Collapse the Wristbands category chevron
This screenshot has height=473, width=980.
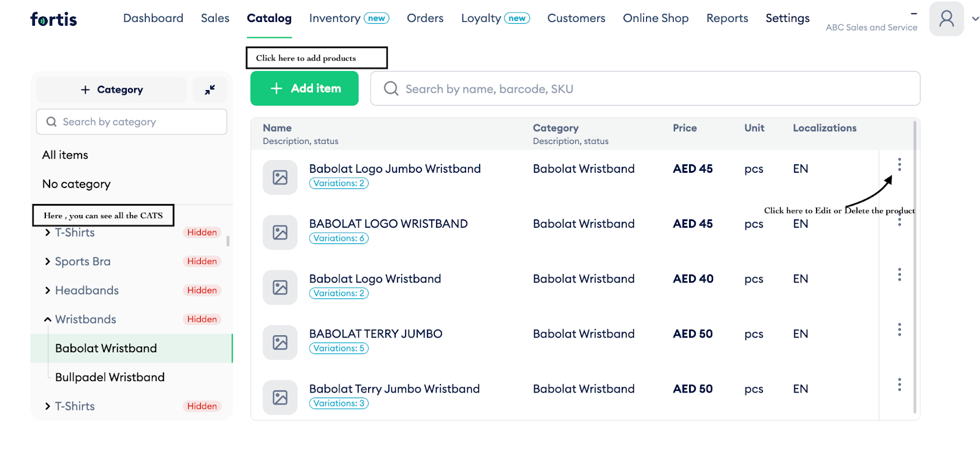48,319
